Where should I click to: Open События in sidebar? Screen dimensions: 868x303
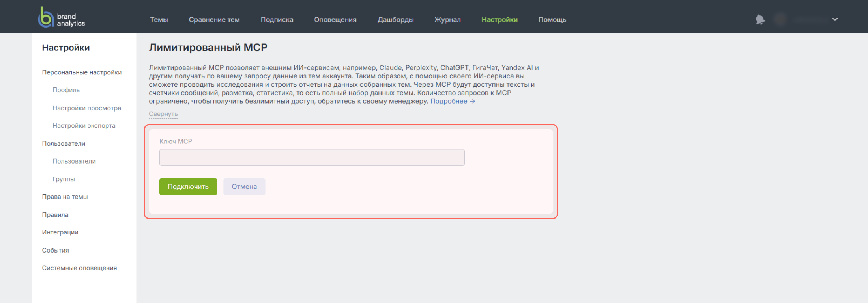coord(55,250)
